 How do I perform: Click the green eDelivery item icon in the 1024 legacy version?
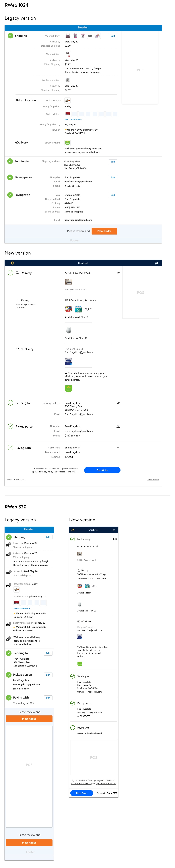coord(67,143)
